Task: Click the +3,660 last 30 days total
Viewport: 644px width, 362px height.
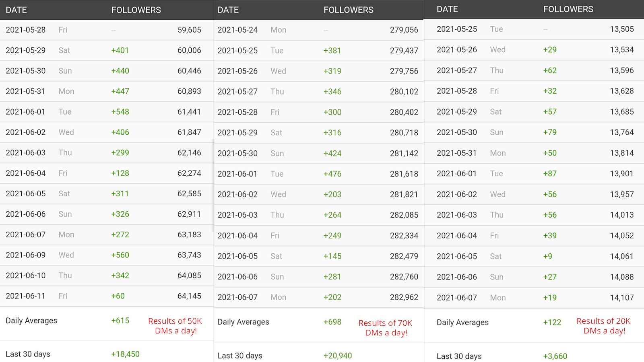Action: 555,356
